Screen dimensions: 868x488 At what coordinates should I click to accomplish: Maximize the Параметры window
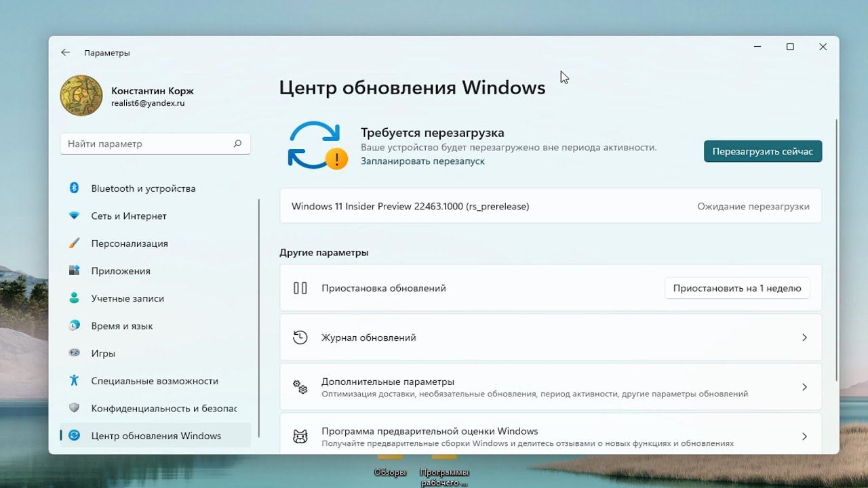tap(790, 47)
